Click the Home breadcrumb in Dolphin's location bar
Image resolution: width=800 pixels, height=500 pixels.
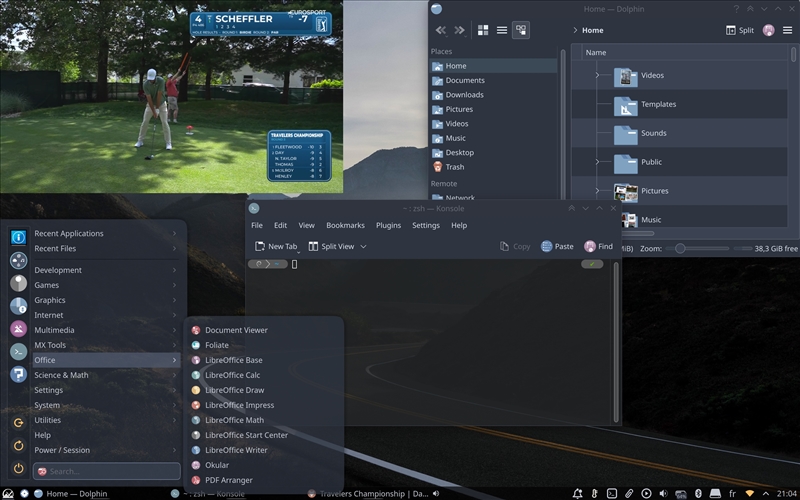tap(592, 30)
